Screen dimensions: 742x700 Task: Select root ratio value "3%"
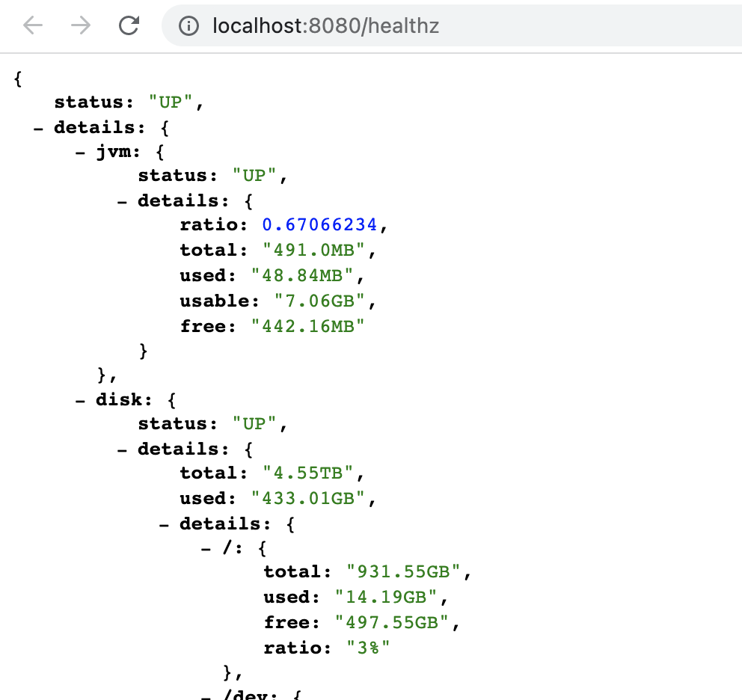[368, 648]
